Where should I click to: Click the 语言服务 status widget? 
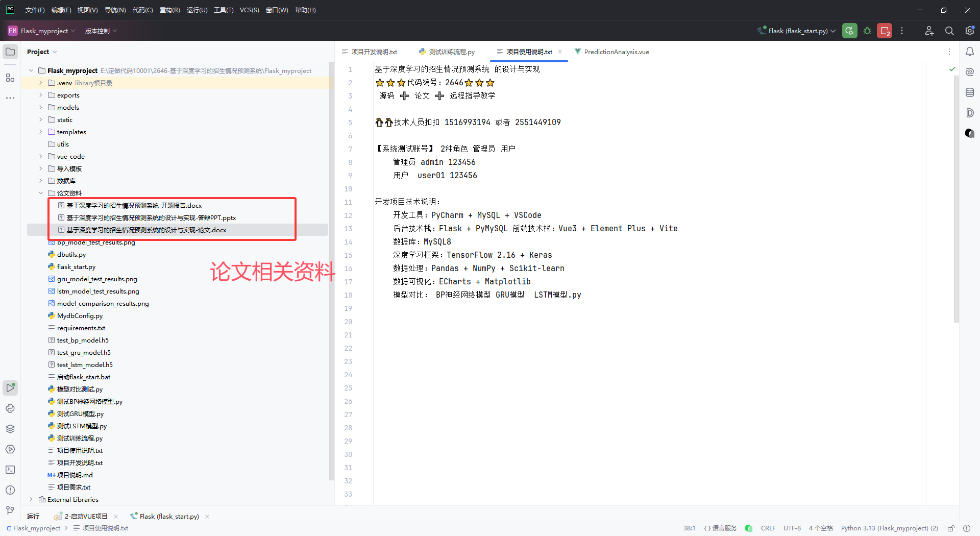tap(720, 528)
